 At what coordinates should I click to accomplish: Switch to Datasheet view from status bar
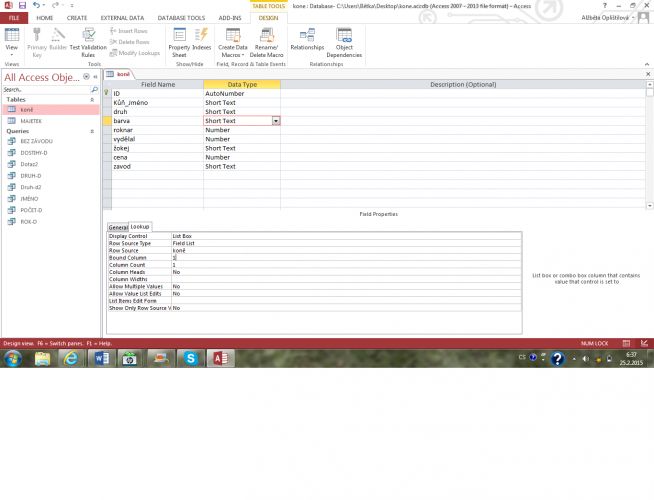click(626, 344)
